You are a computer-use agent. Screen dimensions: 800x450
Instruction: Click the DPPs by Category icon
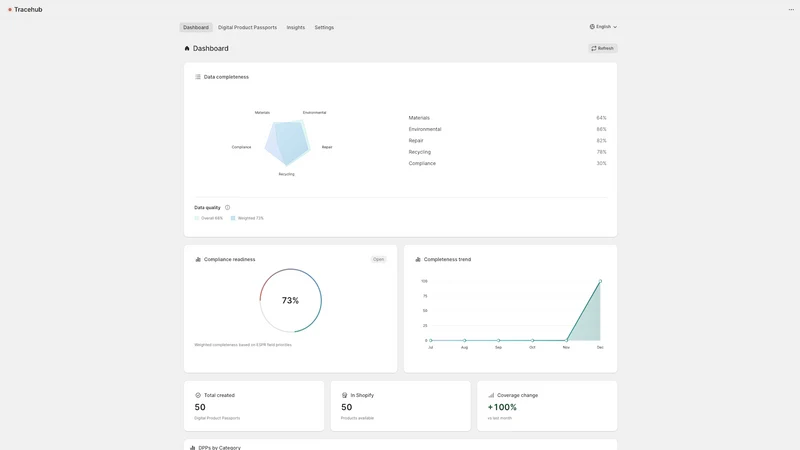point(192,447)
